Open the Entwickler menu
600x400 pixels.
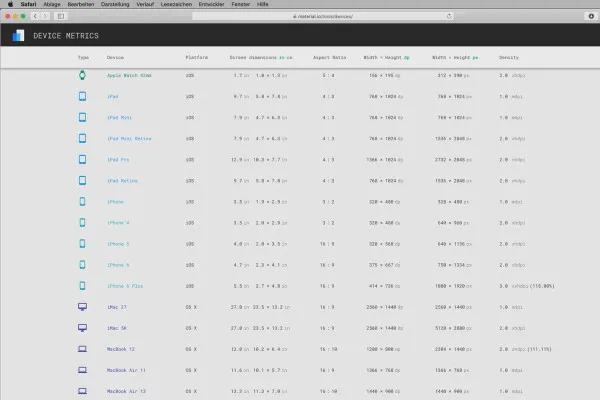212,4
